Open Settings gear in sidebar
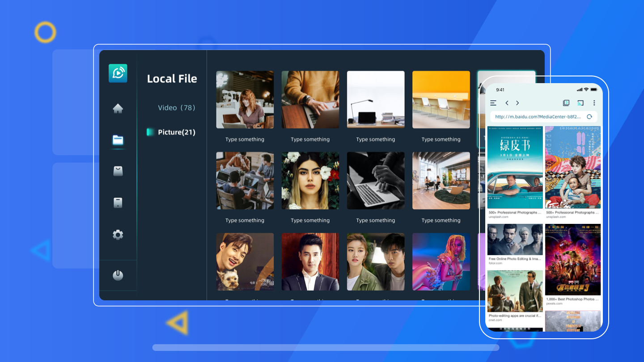 [x=118, y=235]
